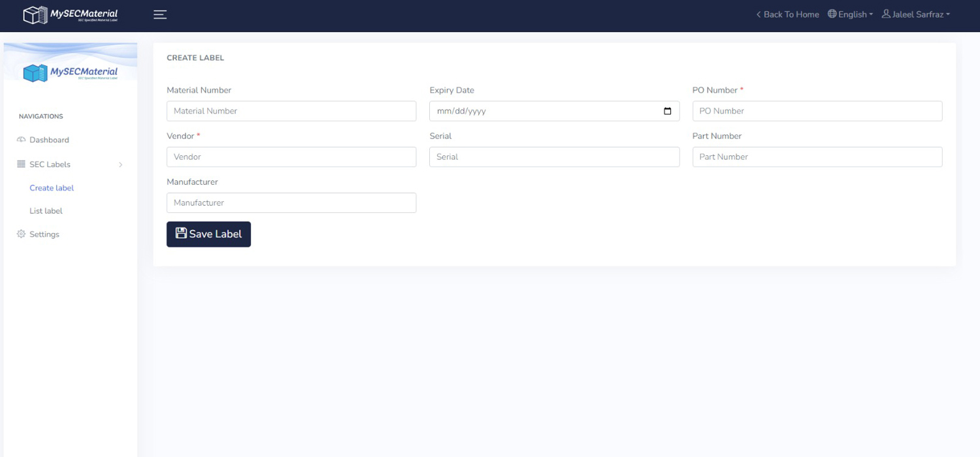Focus the Material Number input field

click(291, 111)
